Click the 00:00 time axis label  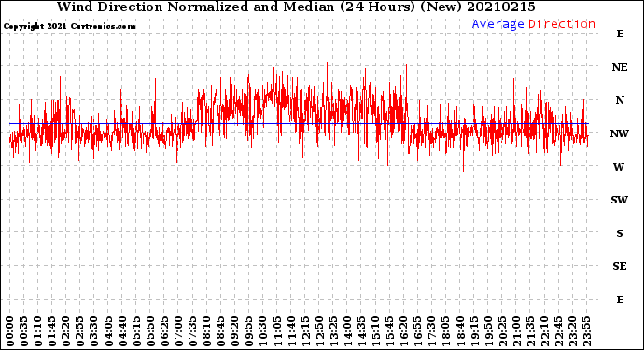(x=10, y=331)
